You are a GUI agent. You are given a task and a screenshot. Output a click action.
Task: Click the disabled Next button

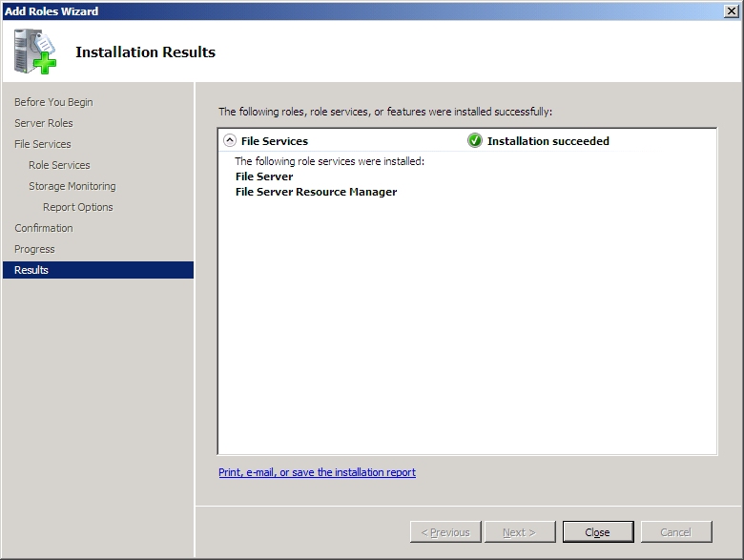[x=520, y=532]
